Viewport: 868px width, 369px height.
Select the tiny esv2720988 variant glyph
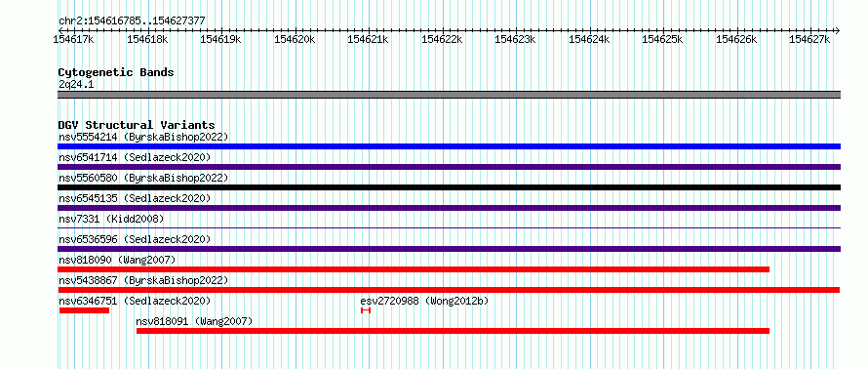click(x=366, y=310)
